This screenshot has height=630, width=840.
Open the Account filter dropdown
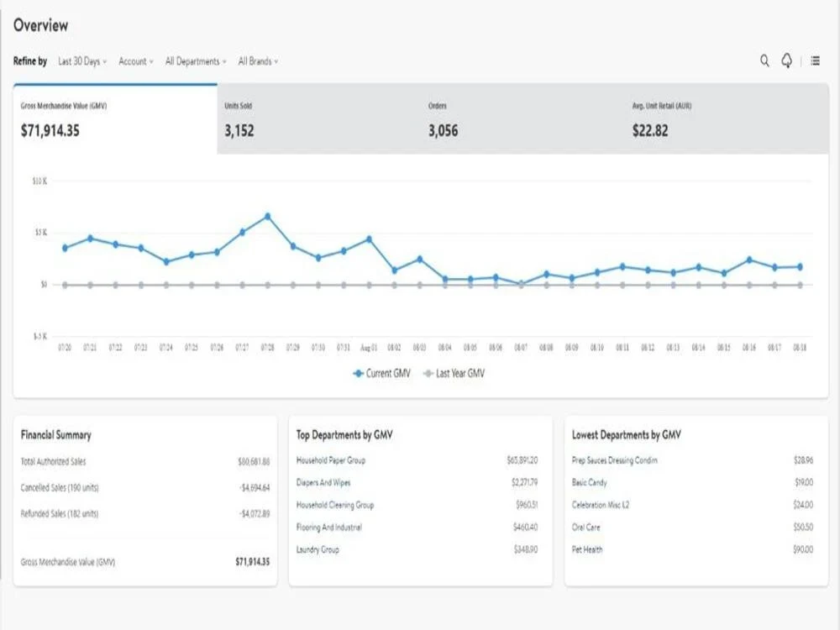[135, 61]
